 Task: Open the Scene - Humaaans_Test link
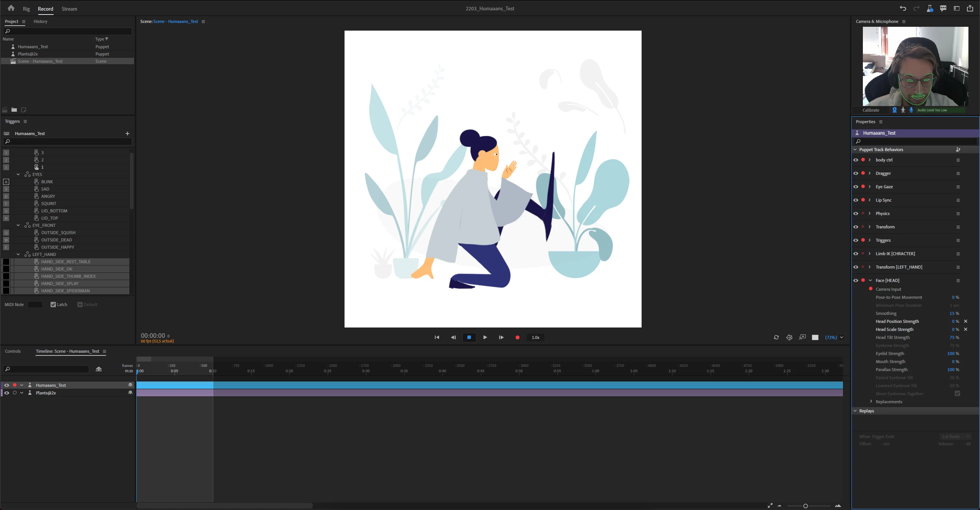point(176,21)
